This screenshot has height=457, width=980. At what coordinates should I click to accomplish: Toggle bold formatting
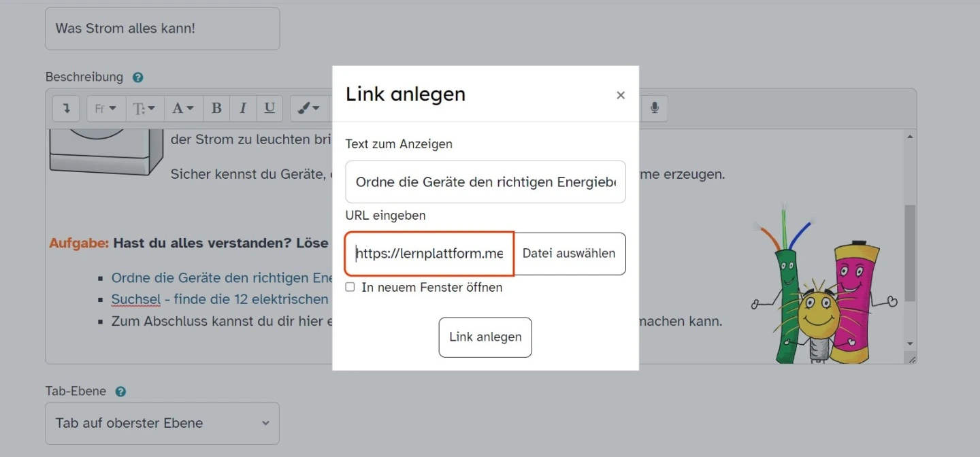pyautogui.click(x=216, y=108)
